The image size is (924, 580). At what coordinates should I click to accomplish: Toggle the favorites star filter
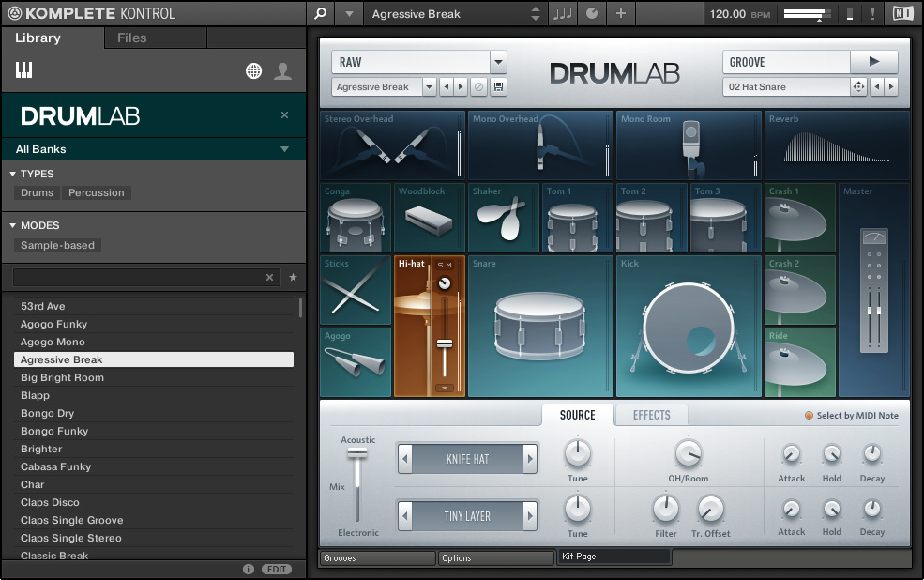(293, 277)
